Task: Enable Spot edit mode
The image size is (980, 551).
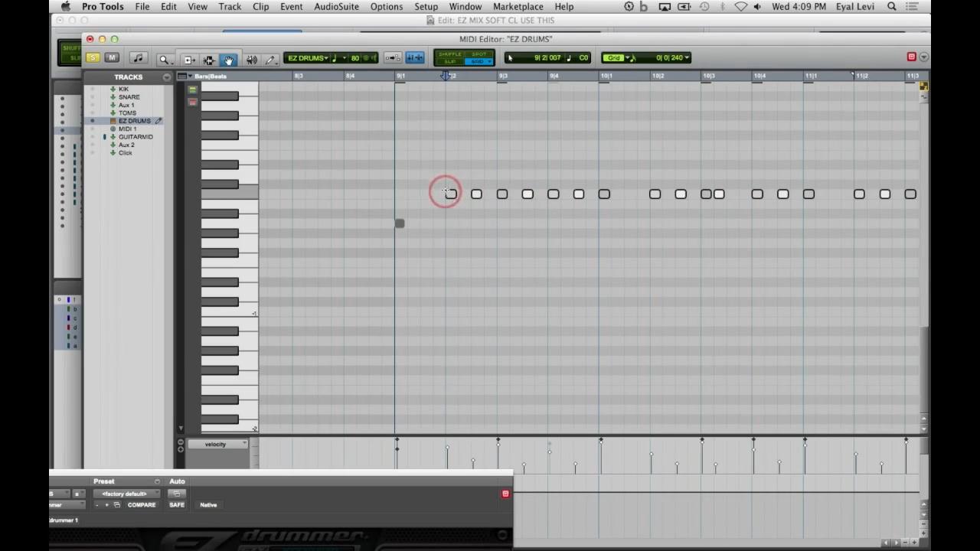Action: coord(479,54)
